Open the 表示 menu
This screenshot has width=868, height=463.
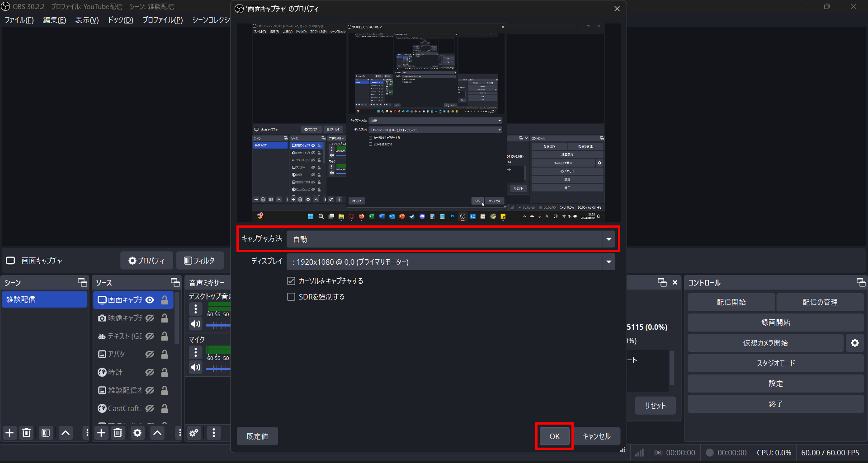(x=87, y=20)
